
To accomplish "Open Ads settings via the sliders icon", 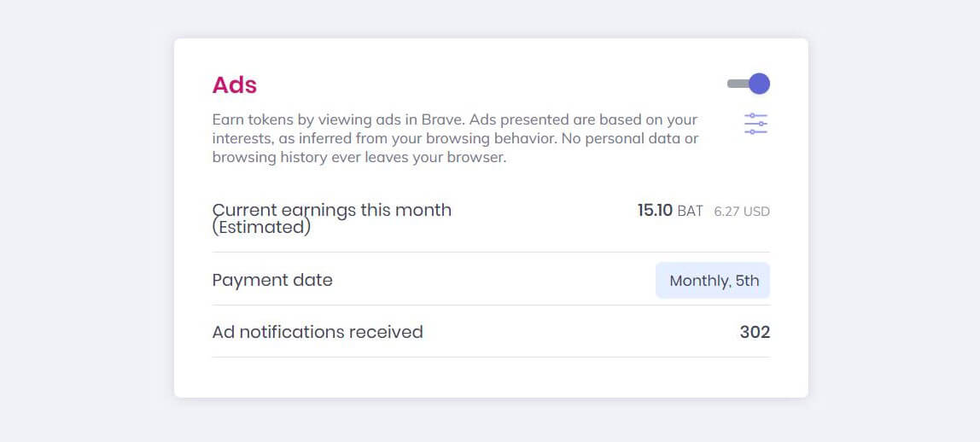I will tap(755, 124).
